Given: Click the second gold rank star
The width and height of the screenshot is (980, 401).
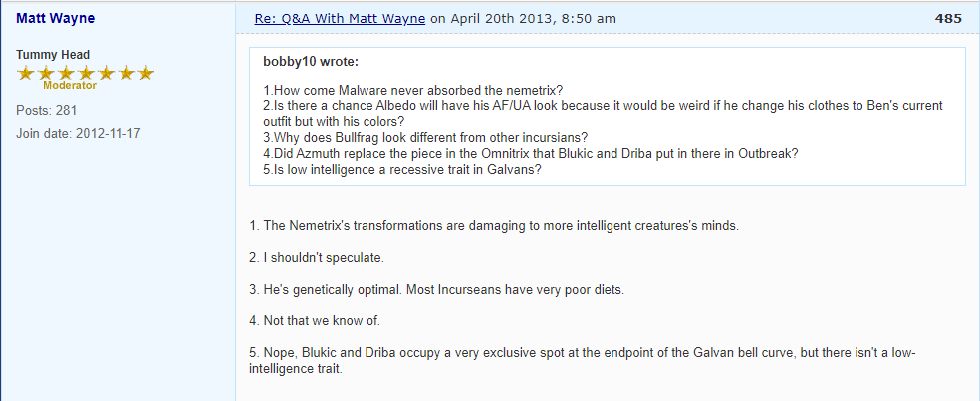Looking at the screenshot, I should [x=46, y=73].
